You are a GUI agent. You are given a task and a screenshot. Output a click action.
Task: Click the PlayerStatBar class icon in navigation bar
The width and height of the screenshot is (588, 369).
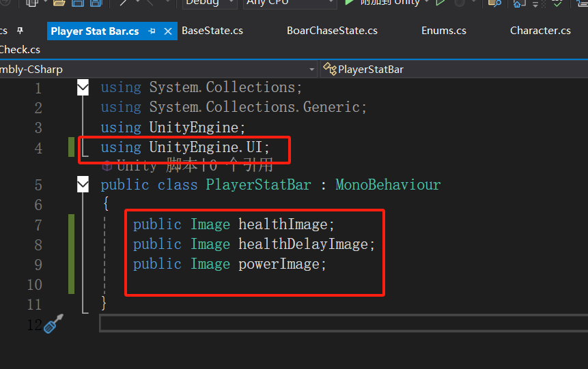point(330,69)
